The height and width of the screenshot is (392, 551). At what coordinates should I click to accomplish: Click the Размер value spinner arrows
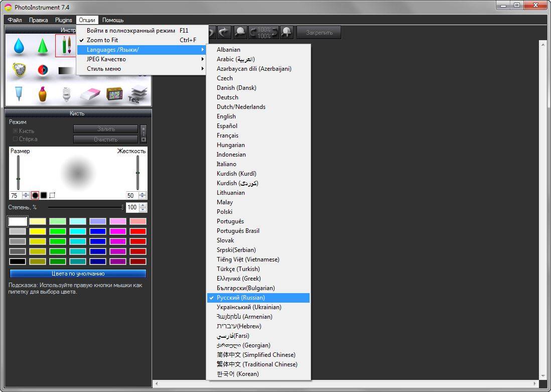[26, 195]
